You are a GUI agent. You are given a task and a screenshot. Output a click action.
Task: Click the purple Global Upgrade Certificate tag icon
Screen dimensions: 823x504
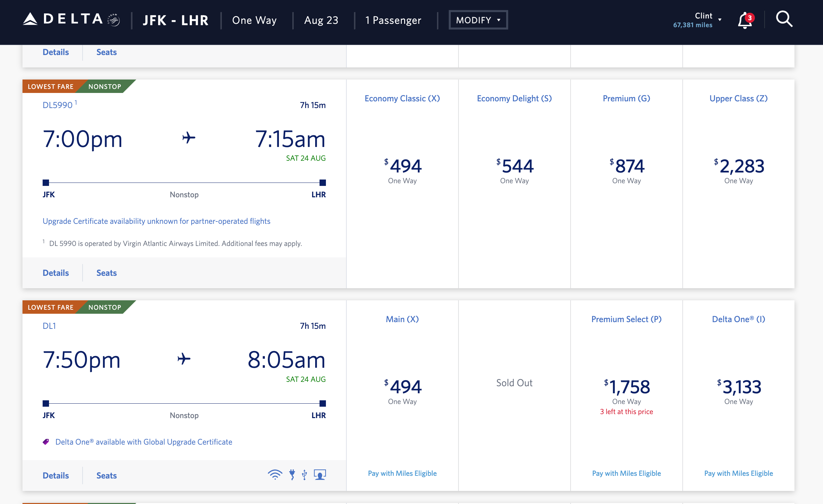click(x=46, y=441)
